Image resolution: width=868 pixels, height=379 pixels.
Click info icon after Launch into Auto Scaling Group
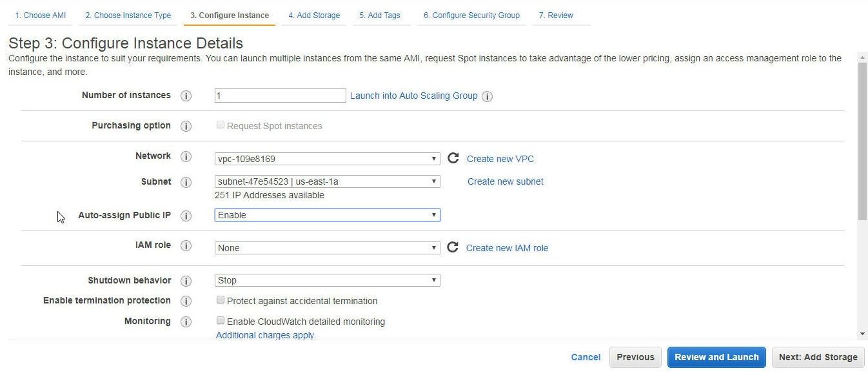coord(488,96)
